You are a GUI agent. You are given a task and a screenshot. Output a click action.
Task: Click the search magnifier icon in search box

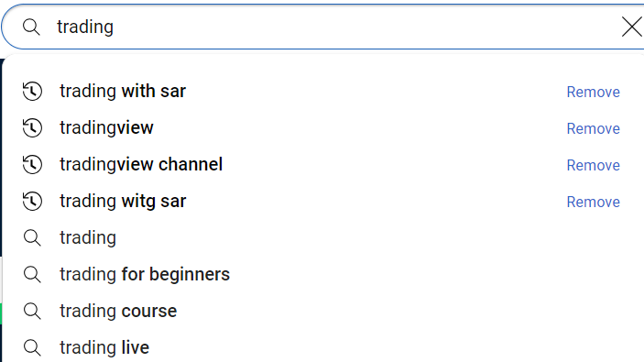click(x=31, y=27)
